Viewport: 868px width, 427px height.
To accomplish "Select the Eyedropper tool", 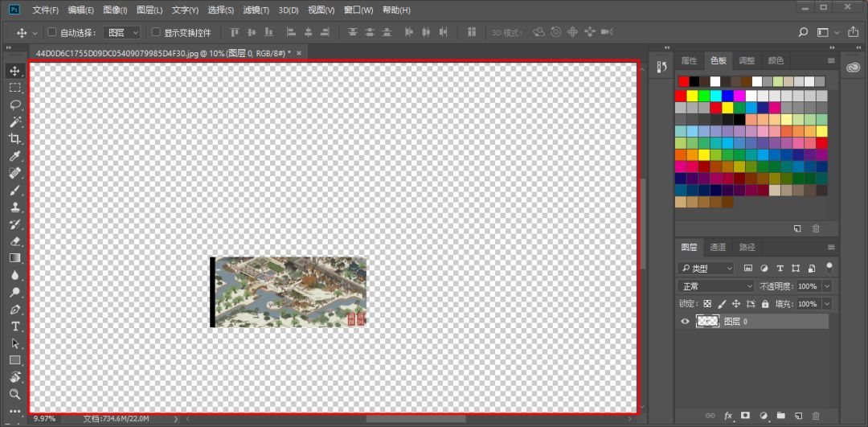I will tap(15, 156).
